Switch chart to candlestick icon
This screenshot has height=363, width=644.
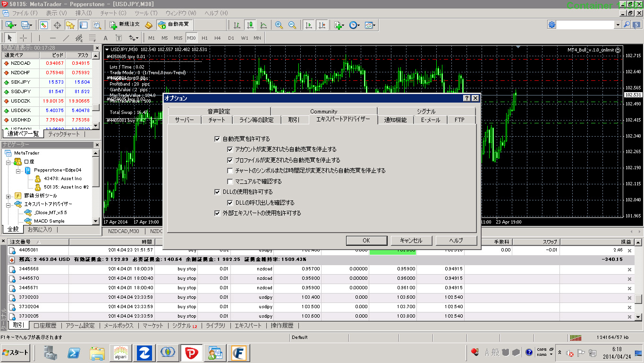(250, 25)
